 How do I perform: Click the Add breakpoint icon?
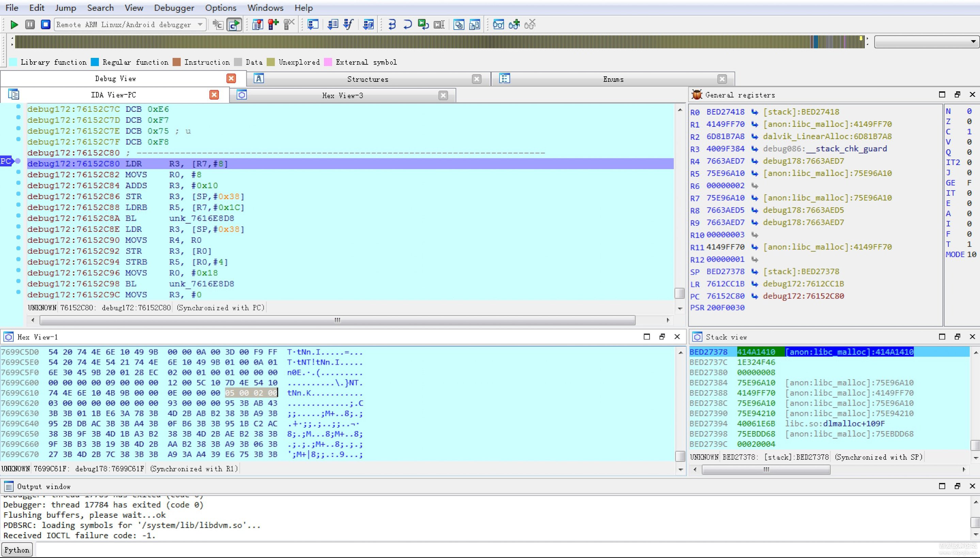click(x=273, y=25)
